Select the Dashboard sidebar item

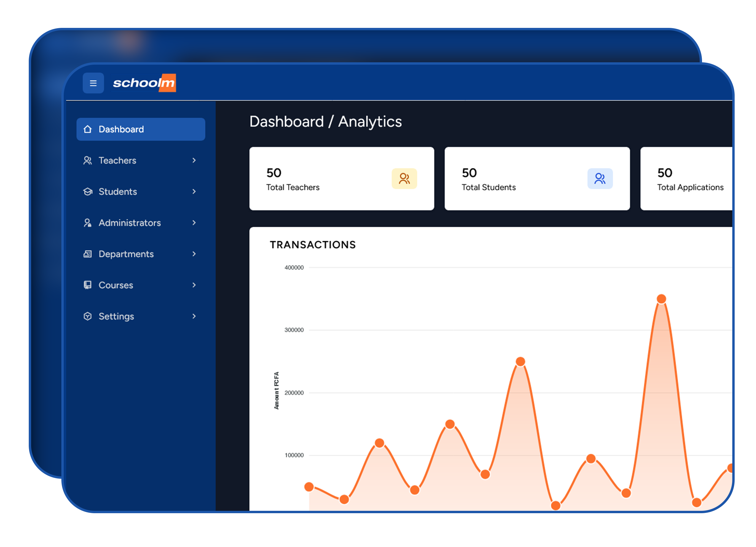pyautogui.click(x=140, y=129)
